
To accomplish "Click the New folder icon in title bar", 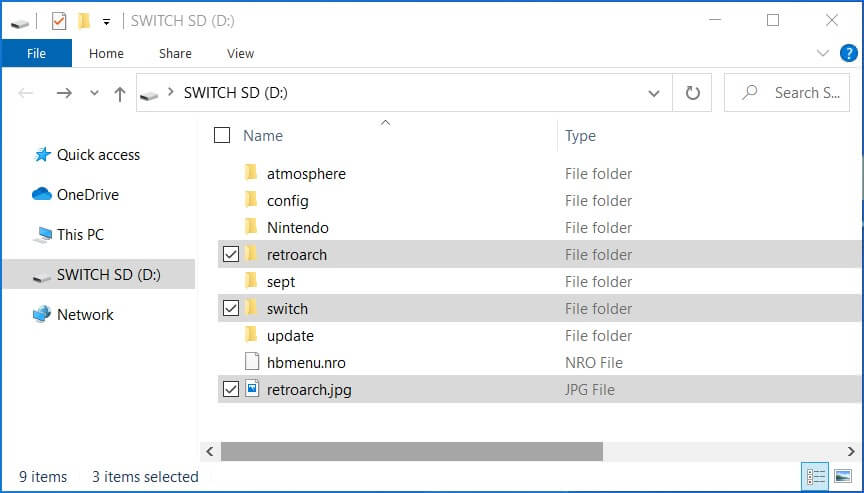I will coord(84,21).
